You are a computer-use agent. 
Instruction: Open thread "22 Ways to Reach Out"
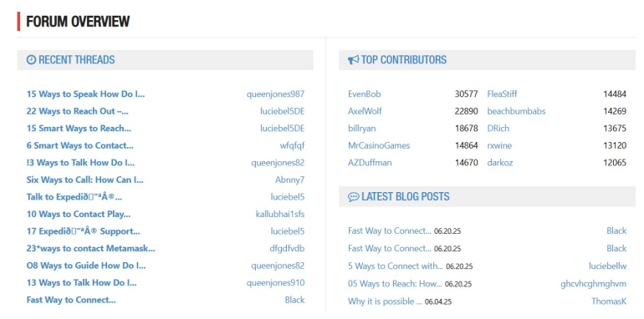tap(77, 111)
